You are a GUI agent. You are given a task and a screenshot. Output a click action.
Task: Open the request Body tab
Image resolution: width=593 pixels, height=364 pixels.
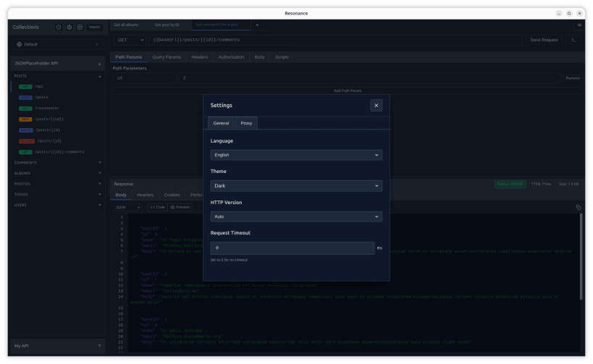coord(259,57)
